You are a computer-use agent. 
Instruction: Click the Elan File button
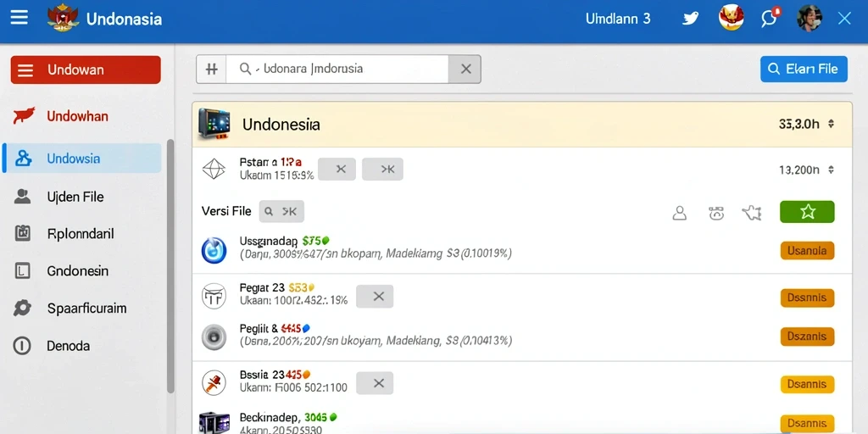tap(804, 70)
